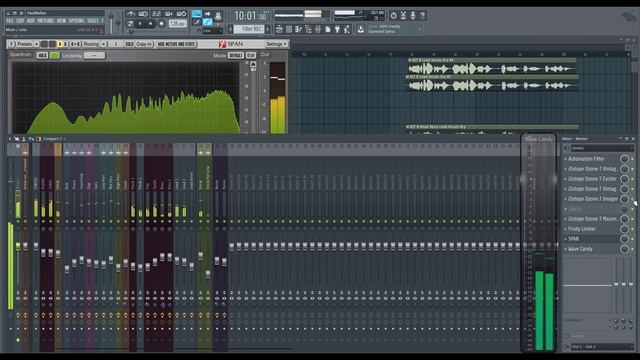Open the SPAN Settings dropdown
Screen dimensions: 640x360
click(x=276, y=44)
